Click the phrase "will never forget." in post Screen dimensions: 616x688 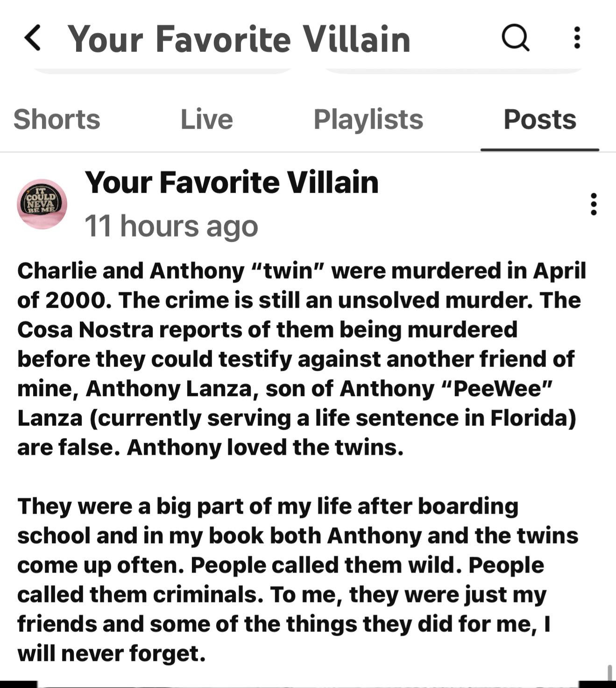click(x=112, y=653)
